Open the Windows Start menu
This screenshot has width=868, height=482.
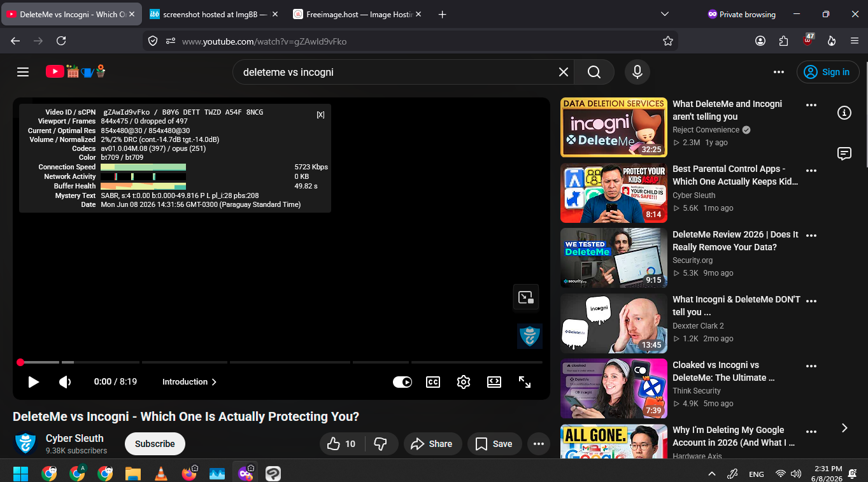point(21,474)
